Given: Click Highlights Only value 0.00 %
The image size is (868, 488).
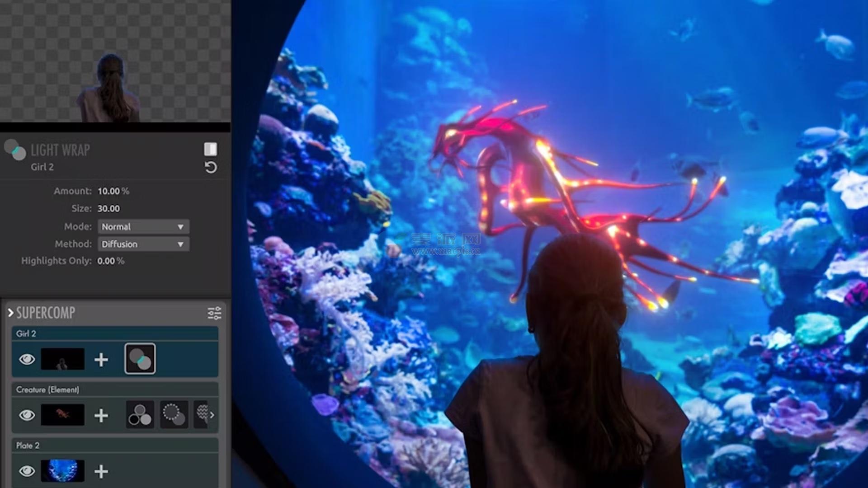Looking at the screenshot, I should pyautogui.click(x=110, y=261).
